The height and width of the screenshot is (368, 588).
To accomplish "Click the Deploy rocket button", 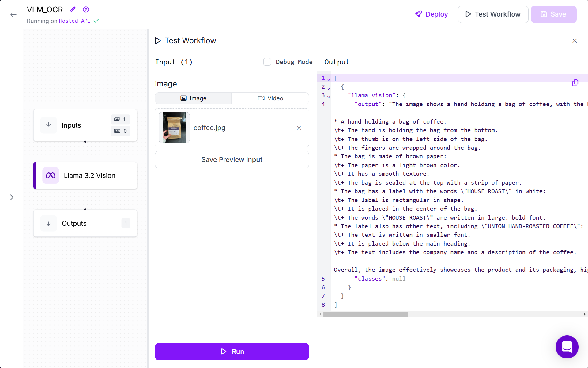I will coord(431,14).
